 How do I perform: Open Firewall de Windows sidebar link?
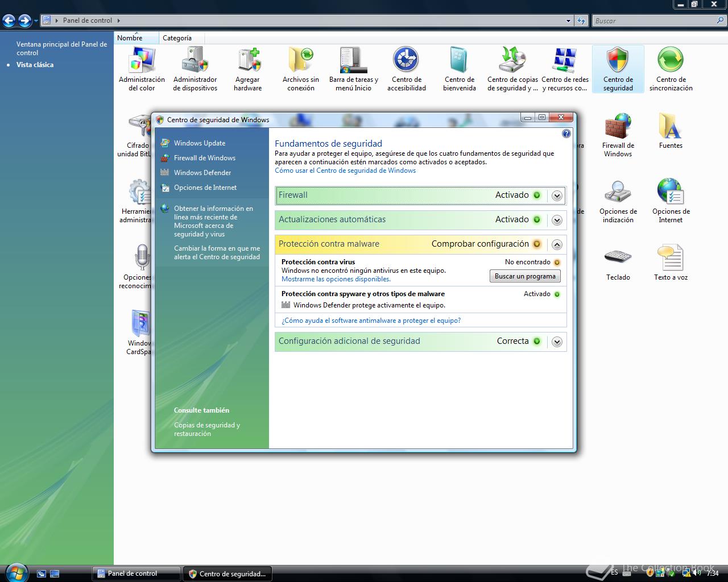pos(205,158)
